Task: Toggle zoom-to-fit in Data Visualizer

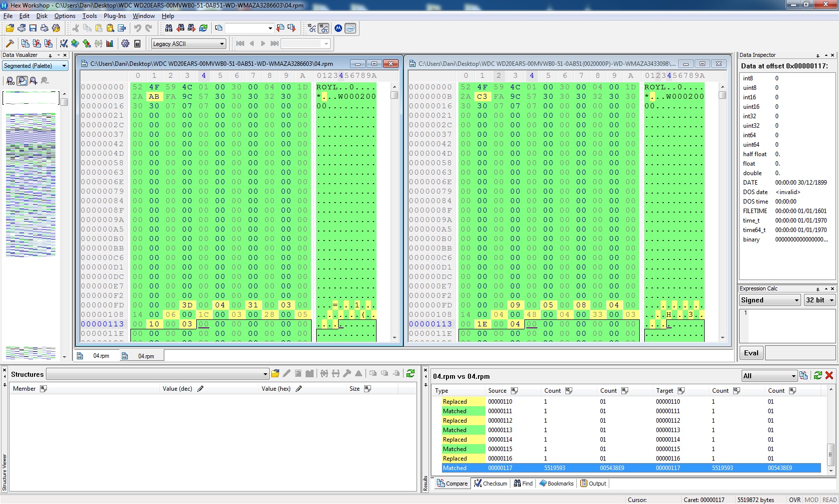Action: pyautogui.click(x=22, y=81)
